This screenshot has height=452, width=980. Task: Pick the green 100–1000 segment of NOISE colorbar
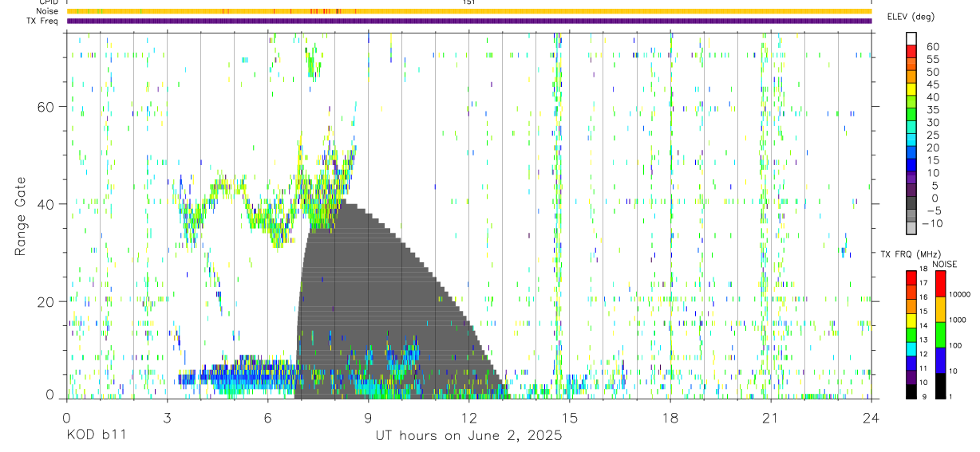click(940, 334)
